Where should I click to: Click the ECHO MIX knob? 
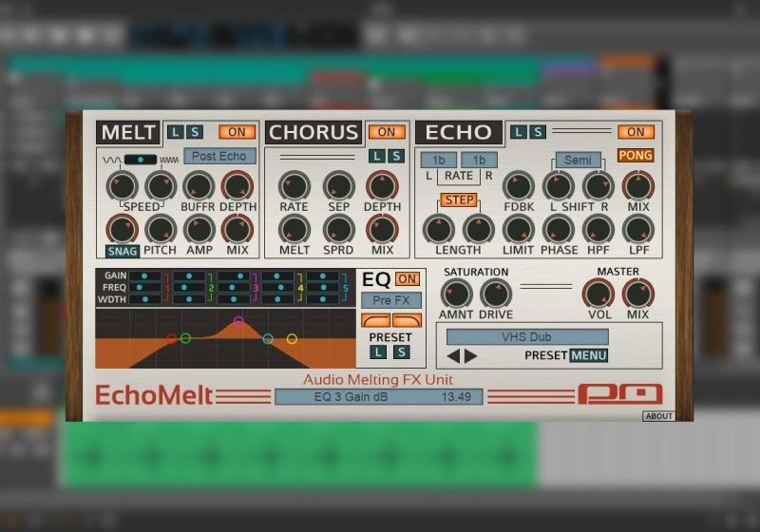click(638, 186)
